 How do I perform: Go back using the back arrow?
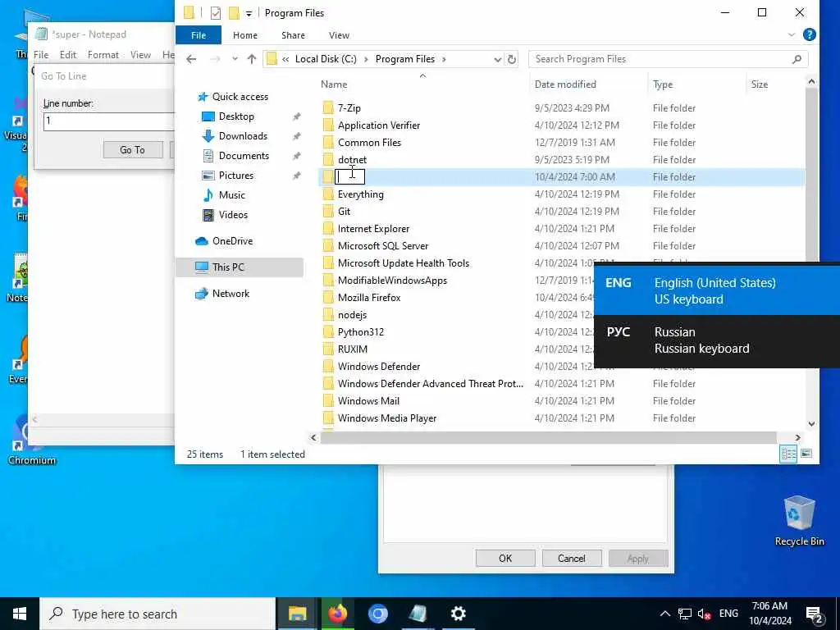pyautogui.click(x=191, y=59)
